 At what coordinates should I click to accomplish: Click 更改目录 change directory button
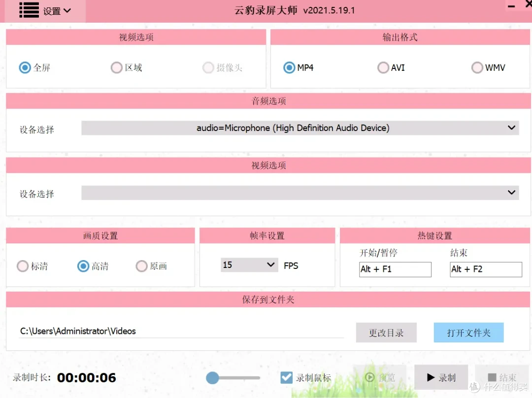coord(386,332)
